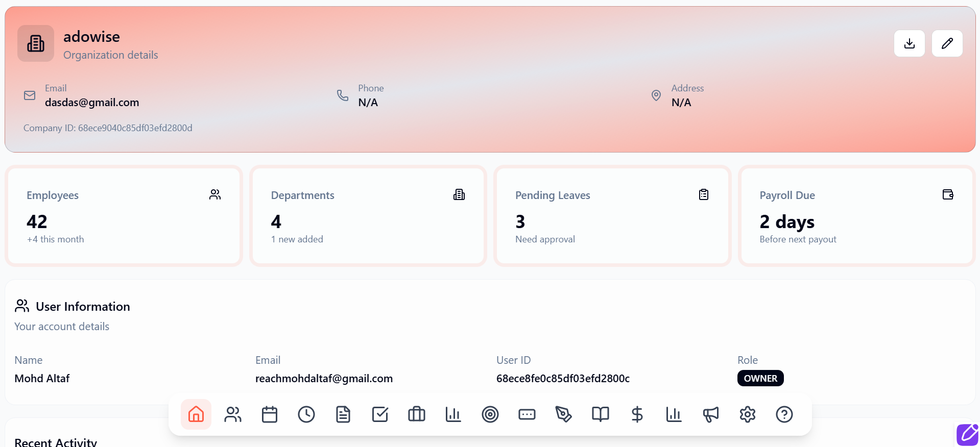Open the Home dashboard in bottom dock
980x447 pixels.
pyautogui.click(x=196, y=414)
